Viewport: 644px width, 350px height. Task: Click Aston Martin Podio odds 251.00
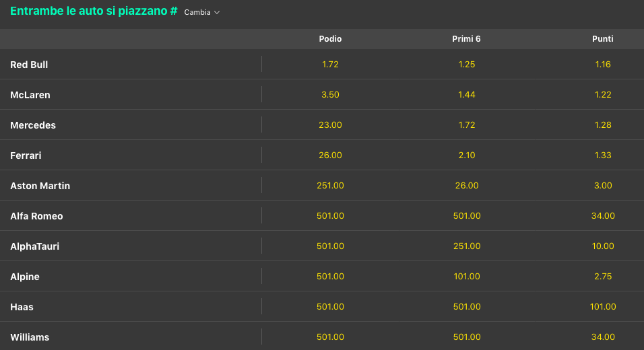(330, 186)
